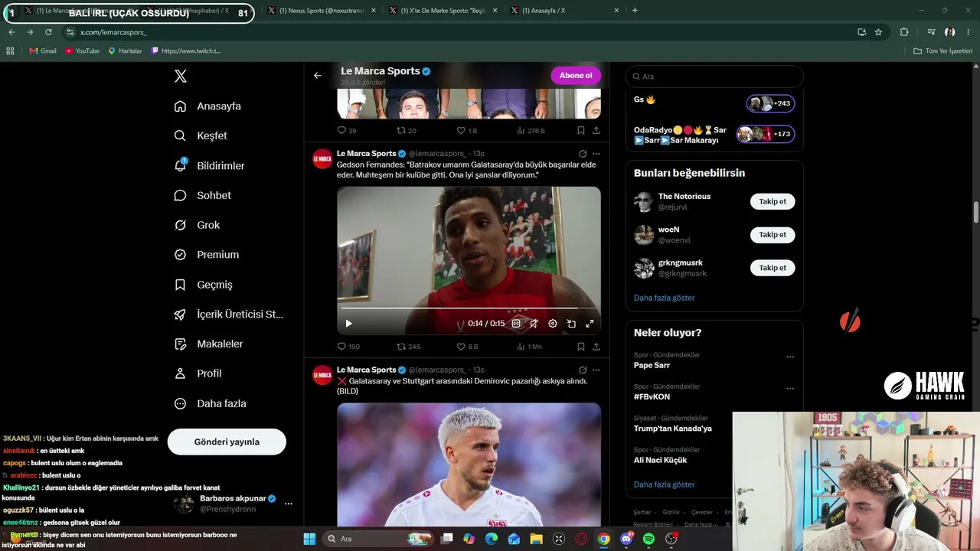Screen dimensions: 980x551
Task: Open Grok explain on Gedson post
Action: click(583, 154)
